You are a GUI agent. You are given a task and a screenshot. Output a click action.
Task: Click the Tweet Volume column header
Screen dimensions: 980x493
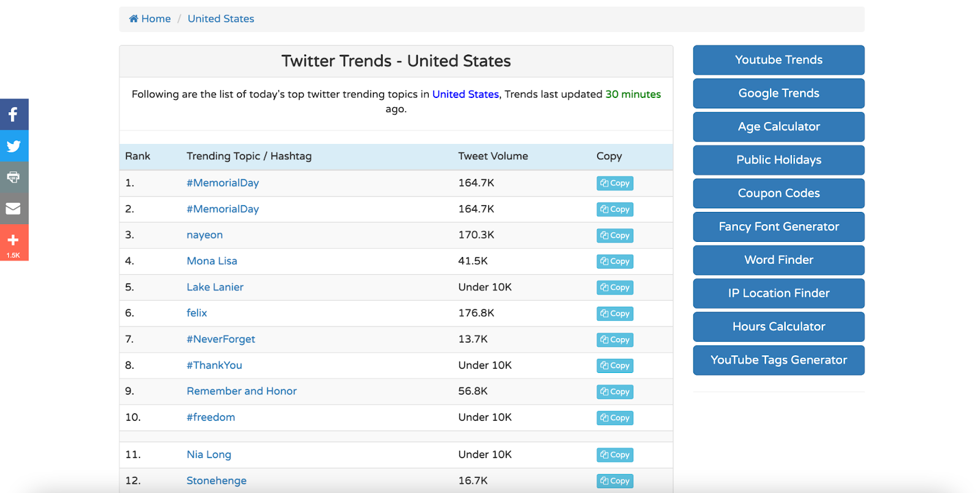click(493, 156)
